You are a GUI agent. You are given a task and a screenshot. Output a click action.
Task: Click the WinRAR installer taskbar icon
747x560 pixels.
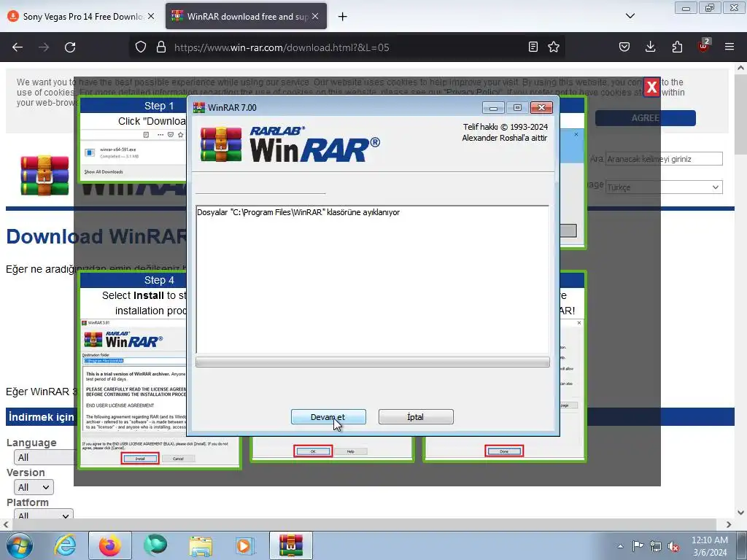pos(291,545)
